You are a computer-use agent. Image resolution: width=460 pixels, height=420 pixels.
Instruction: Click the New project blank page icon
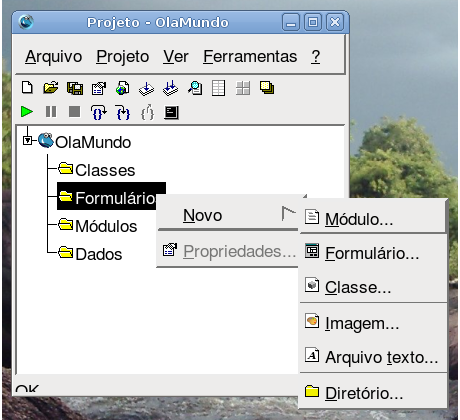coord(27,88)
